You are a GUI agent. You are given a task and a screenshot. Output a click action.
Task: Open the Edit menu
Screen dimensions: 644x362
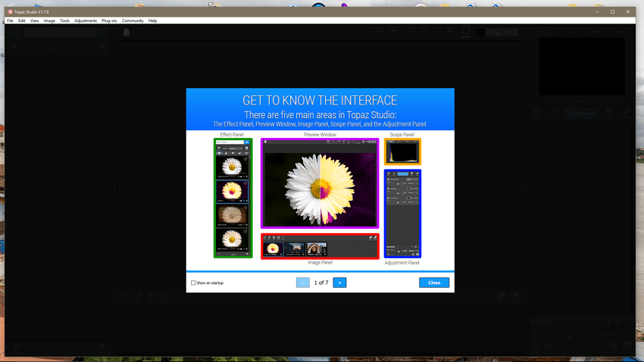(x=22, y=20)
